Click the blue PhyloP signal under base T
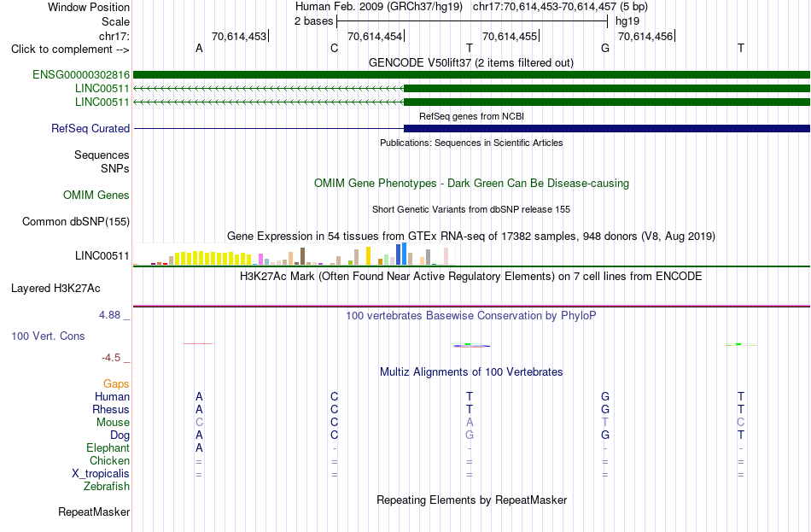 [x=471, y=346]
